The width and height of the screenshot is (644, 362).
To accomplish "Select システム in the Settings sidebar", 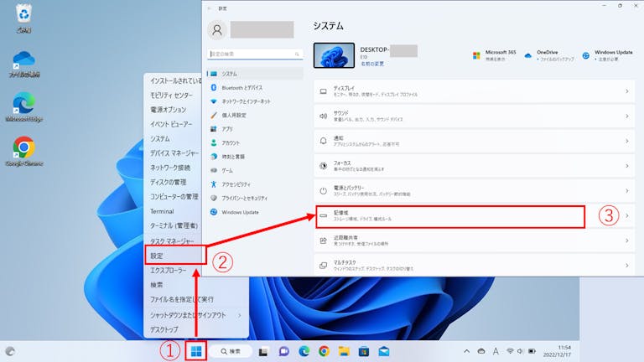I will (255, 74).
